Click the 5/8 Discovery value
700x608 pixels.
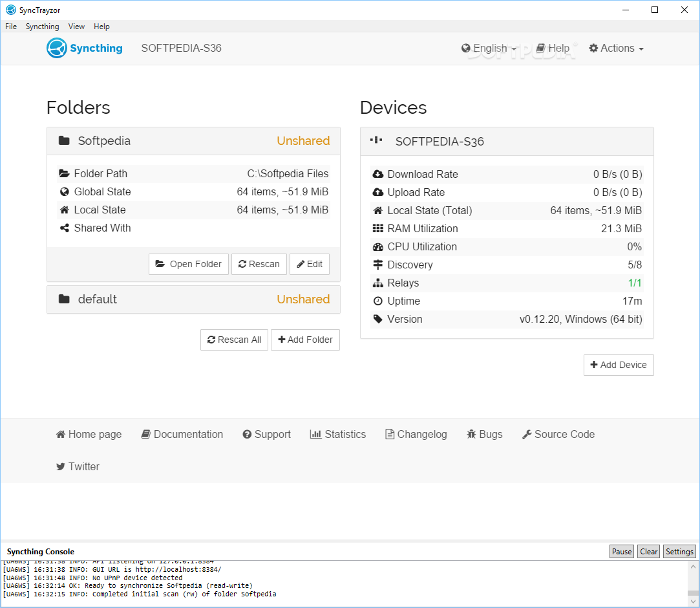point(634,265)
